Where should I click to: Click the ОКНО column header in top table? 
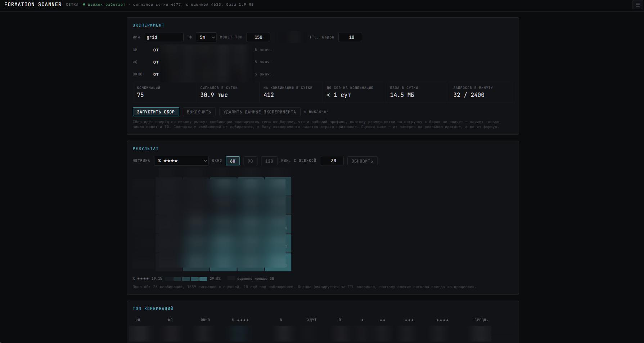coord(205,320)
